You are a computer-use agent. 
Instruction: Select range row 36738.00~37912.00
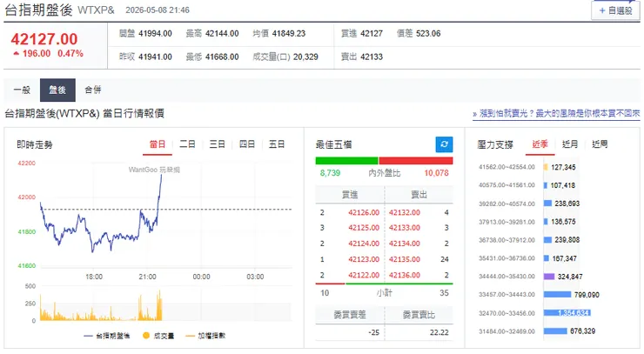(506, 240)
